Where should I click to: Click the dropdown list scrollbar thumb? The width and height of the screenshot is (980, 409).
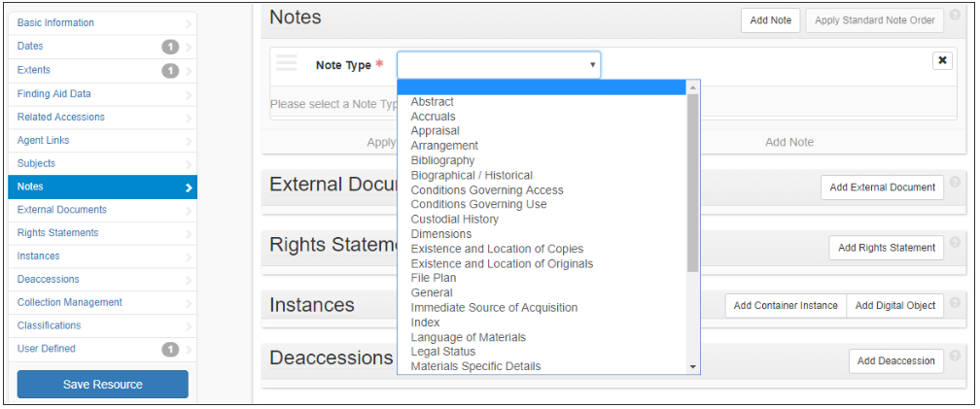pyautogui.click(x=692, y=183)
